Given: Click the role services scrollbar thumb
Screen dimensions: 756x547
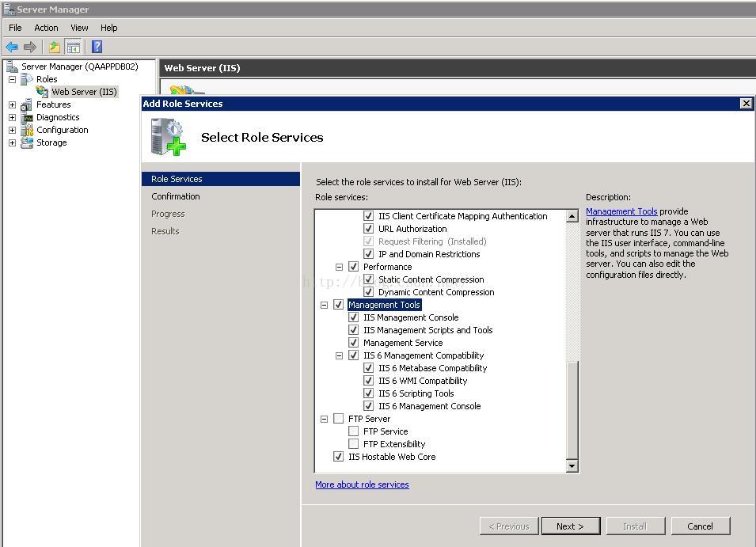Looking at the screenshot, I should click(572, 409).
